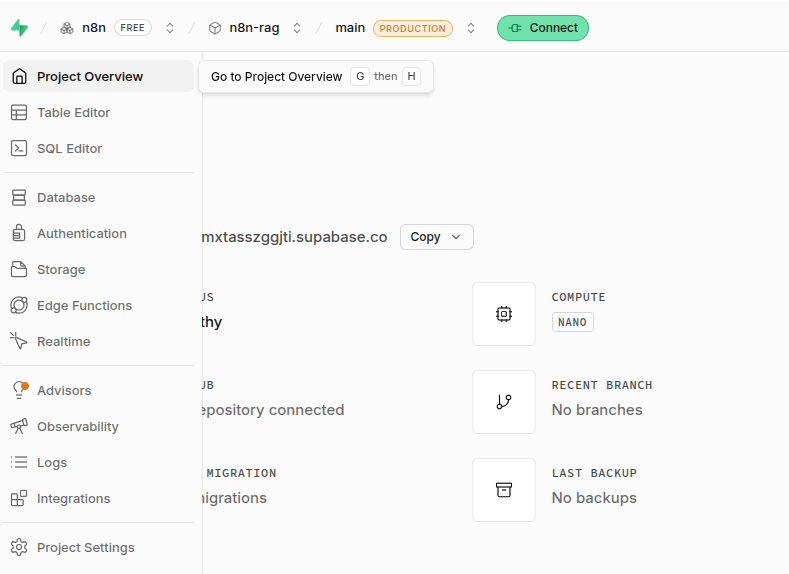Image resolution: width=789 pixels, height=574 pixels.
Task: Click the n8n-rag project cube icon
Action: 215,28
